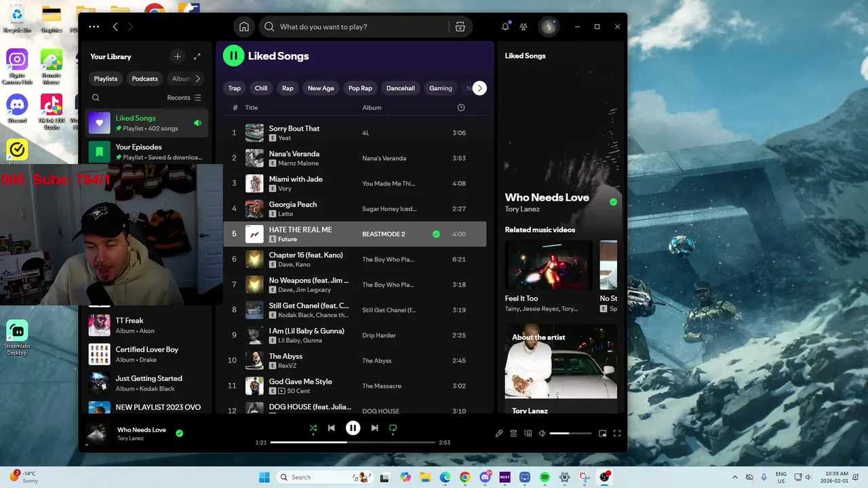The height and width of the screenshot is (488, 868).
Task: Create a new playlist with the plus icon
Action: pyautogui.click(x=178, y=56)
